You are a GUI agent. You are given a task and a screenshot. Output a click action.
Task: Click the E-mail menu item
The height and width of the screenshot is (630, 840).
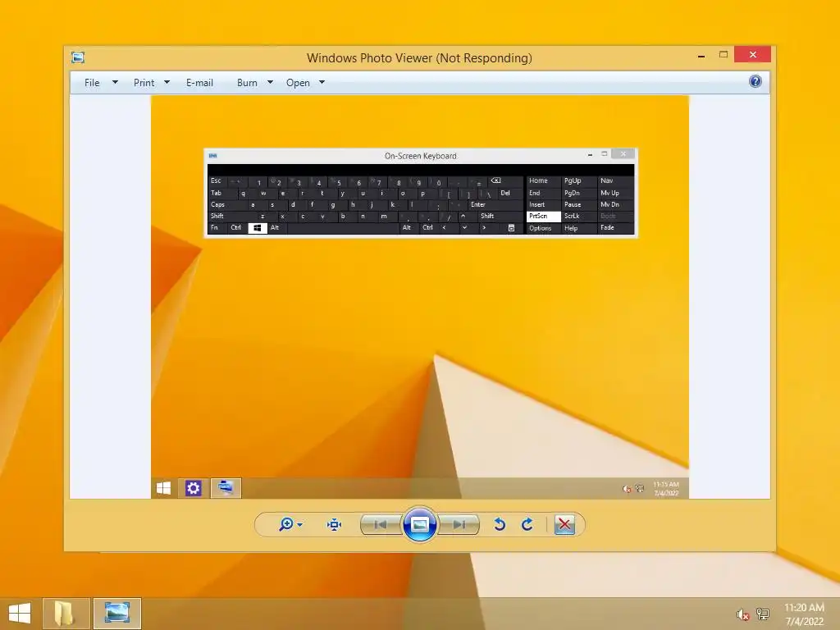pos(199,83)
